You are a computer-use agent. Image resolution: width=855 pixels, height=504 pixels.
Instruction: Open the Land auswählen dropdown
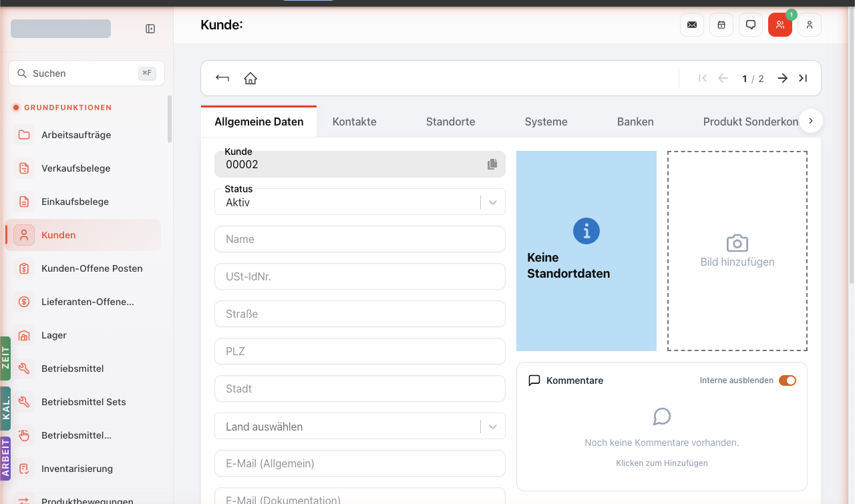[x=360, y=426]
